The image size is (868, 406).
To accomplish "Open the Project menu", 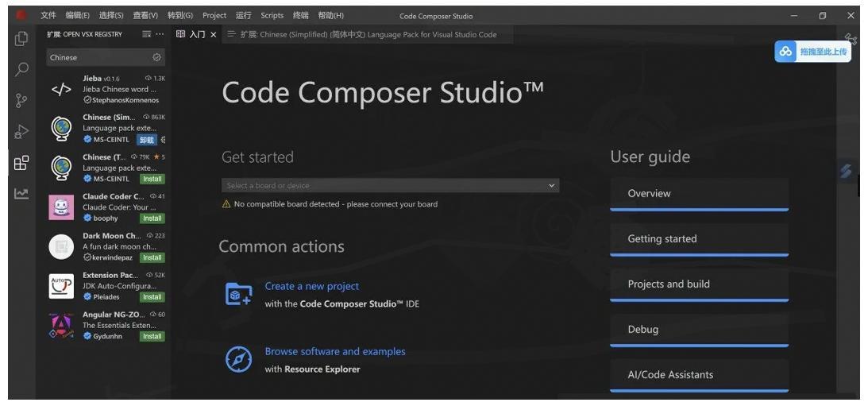I will [214, 16].
